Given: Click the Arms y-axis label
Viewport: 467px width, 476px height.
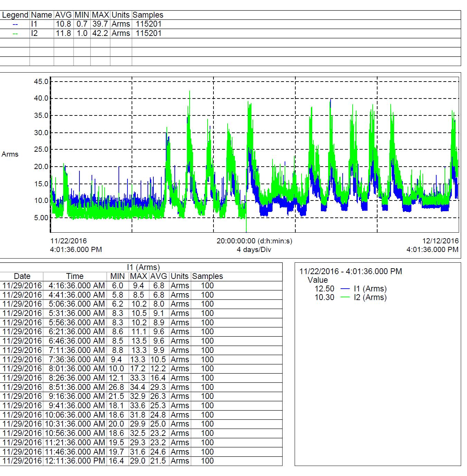Looking at the screenshot, I should pyautogui.click(x=10, y=155).
